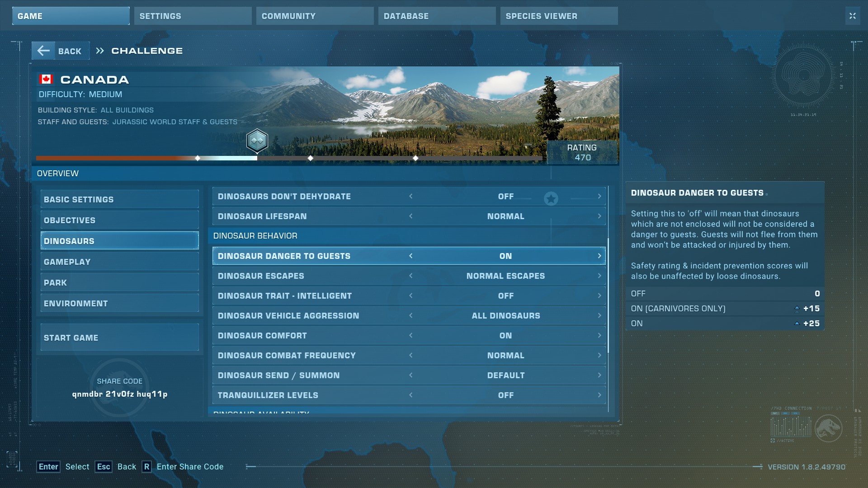The image size is (868, 488).
Task: Click left arrow of Dinosaur Send / Summon
Action: pyautogui.click(x=411, y=375)
